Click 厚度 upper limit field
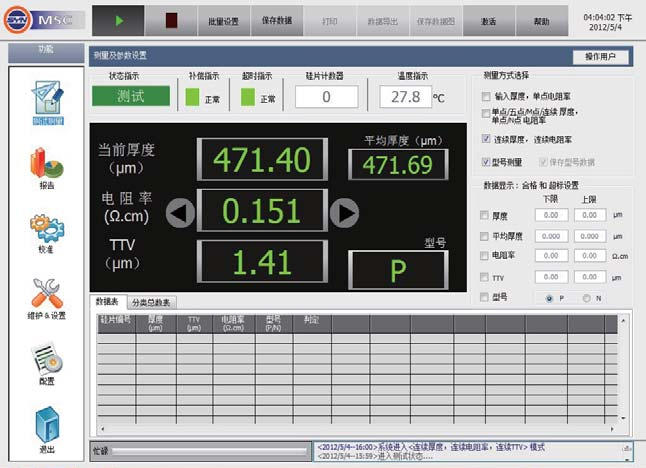This screenshot has height=468, width=646. (590, 215)
